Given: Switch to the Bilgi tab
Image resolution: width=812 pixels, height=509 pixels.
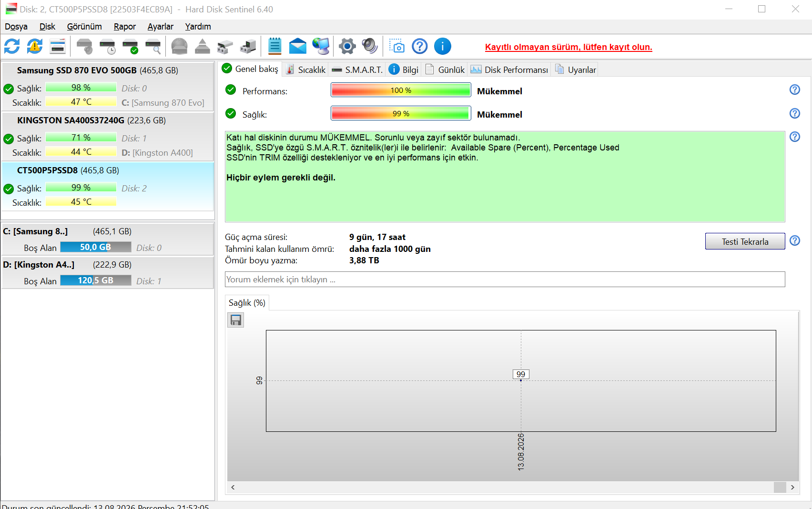Looking at the screenshot, I should click(404, 70).
